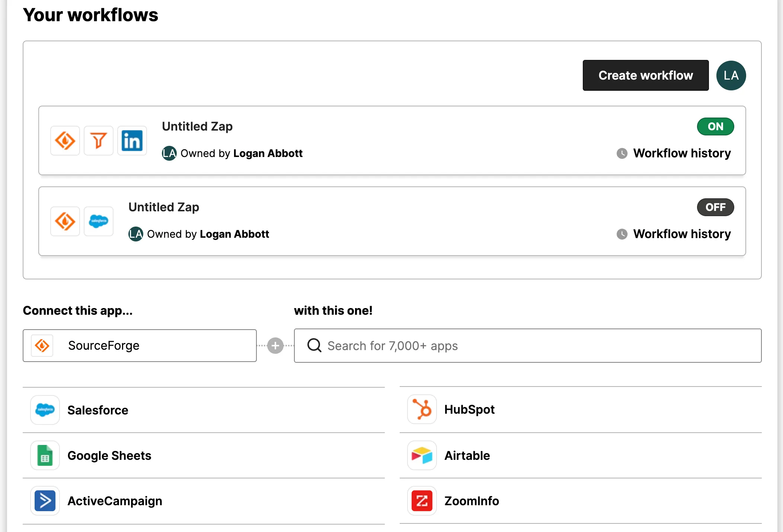
Task: Open the LA profile avatar at top
Action: tap(731, 75)
